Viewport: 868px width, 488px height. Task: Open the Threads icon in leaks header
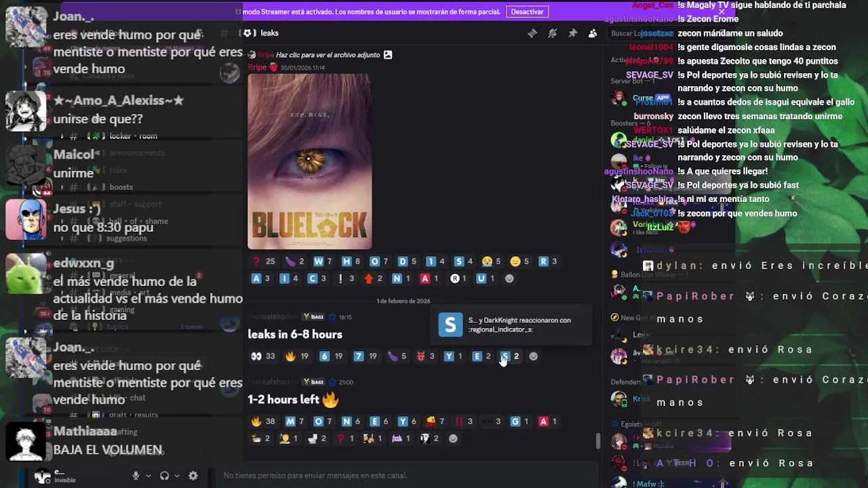point(532,33)
